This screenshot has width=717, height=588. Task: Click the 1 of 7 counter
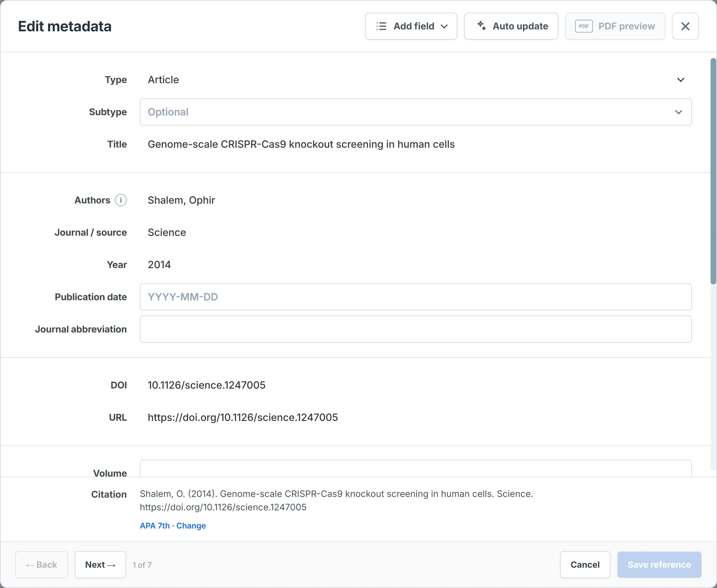pos(142,565)
